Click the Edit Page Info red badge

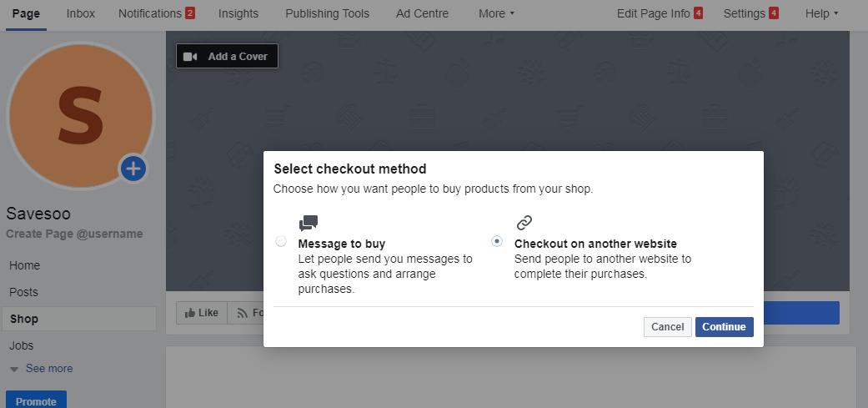click(698, 13)
